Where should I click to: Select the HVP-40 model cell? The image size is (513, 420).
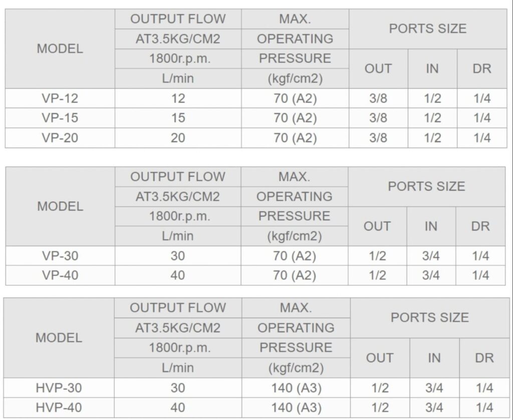coord(59,407)
